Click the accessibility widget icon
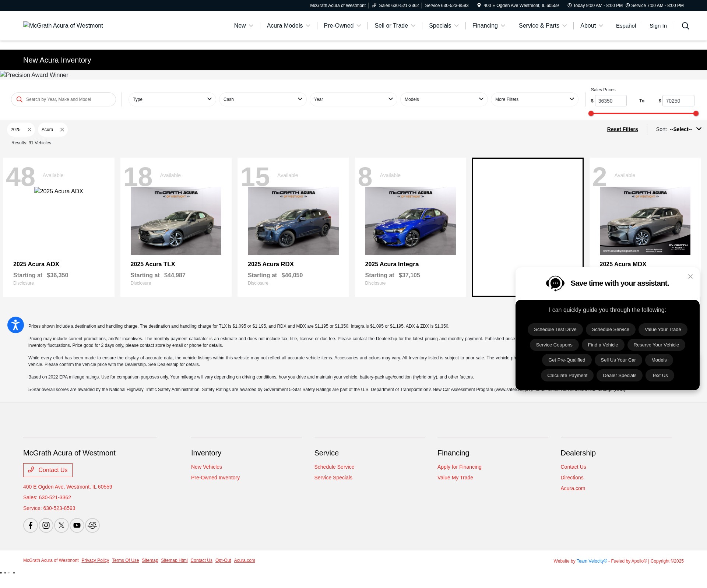This screenshot has height=588, width=707. pos(15,325)
